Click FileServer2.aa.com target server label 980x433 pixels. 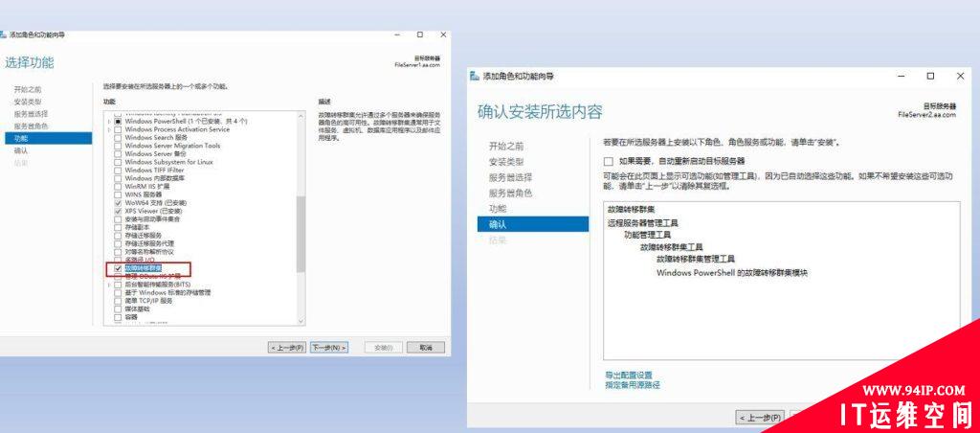click(x=926, y=115)
